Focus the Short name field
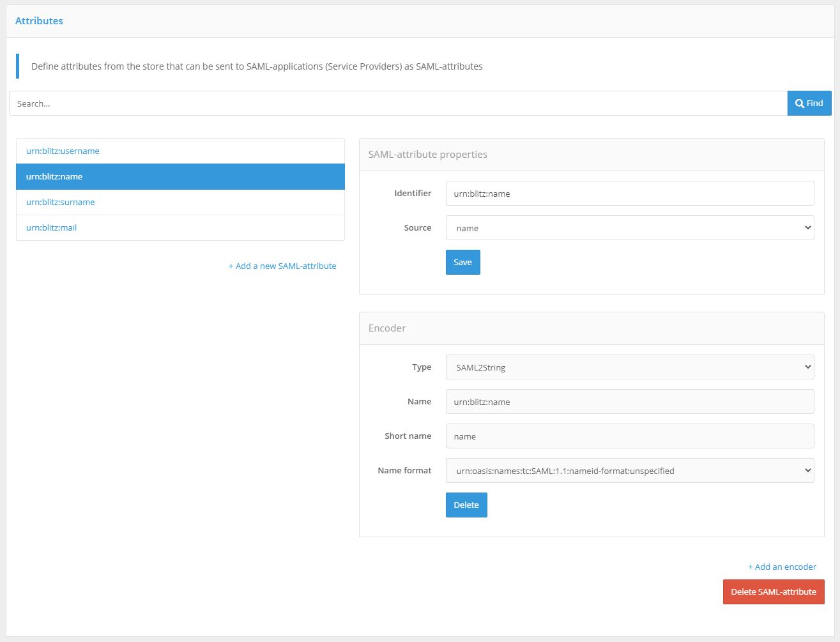 coord(629,436)
